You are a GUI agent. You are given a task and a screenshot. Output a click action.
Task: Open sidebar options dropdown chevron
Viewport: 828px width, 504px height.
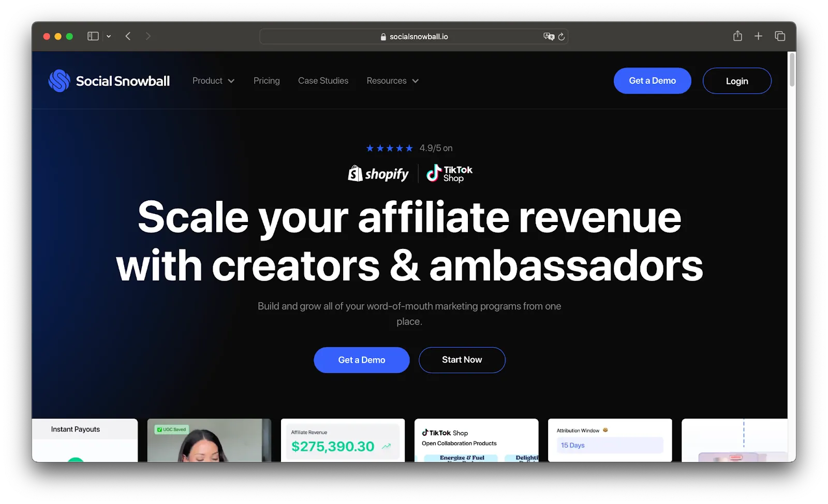pyautogui.click(x=109, y=36)
